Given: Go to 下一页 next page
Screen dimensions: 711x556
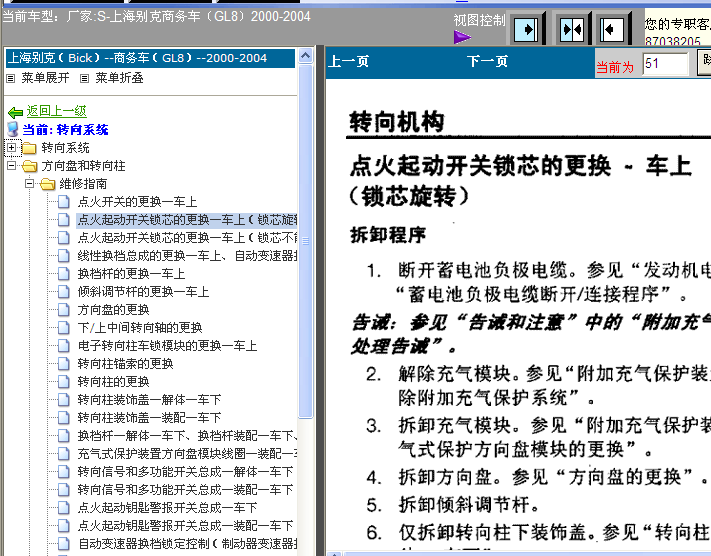Looking at the screenshot, I should point(487,61).
